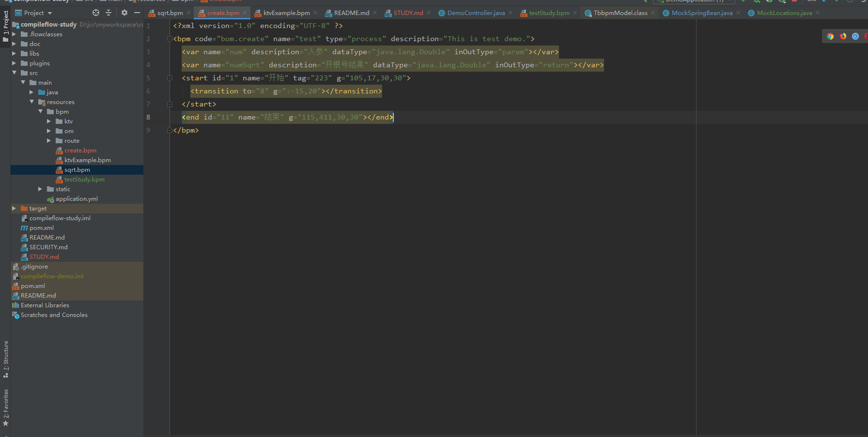The width and height of the screenshot is (868, 437).
Task: Switch to the MockSpringBean.java tab
Action: (702, 13)
